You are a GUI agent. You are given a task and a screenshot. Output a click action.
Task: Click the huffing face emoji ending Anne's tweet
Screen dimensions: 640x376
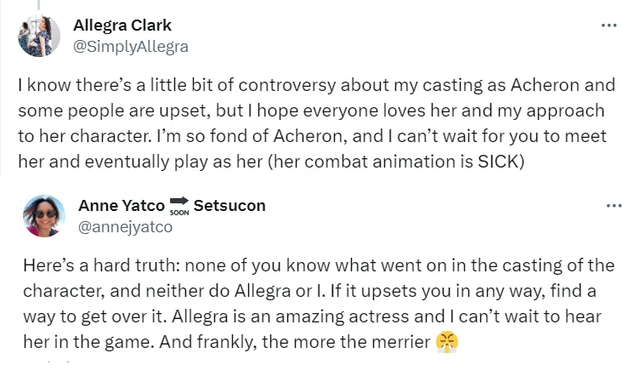pyautogui.click(x=447, y=342)
